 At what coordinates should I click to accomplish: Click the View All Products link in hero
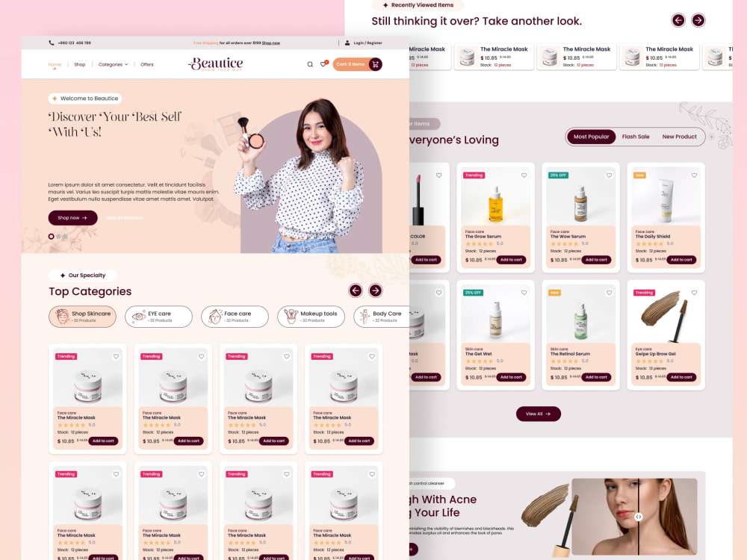click(x=124, y=217)
